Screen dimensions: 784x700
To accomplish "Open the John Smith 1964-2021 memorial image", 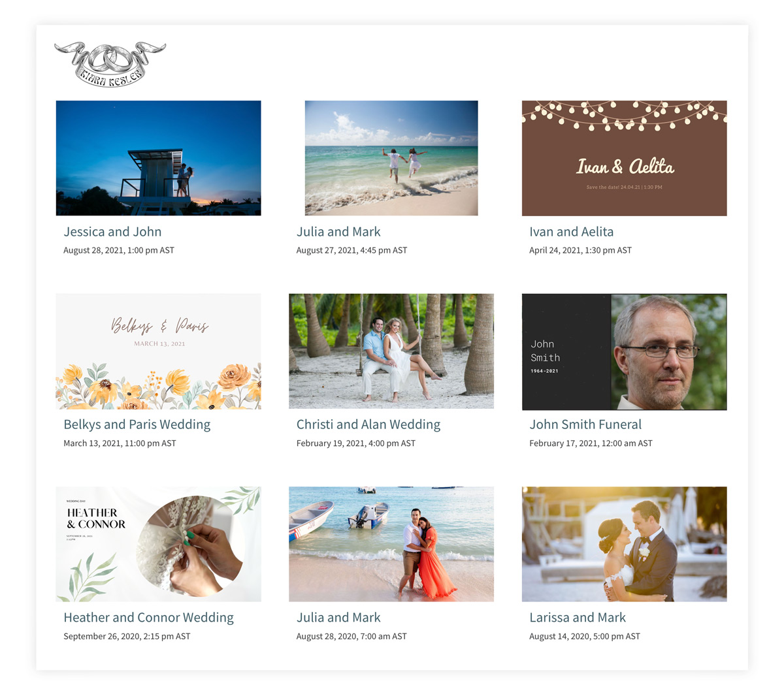I will (x=625, y=352).
